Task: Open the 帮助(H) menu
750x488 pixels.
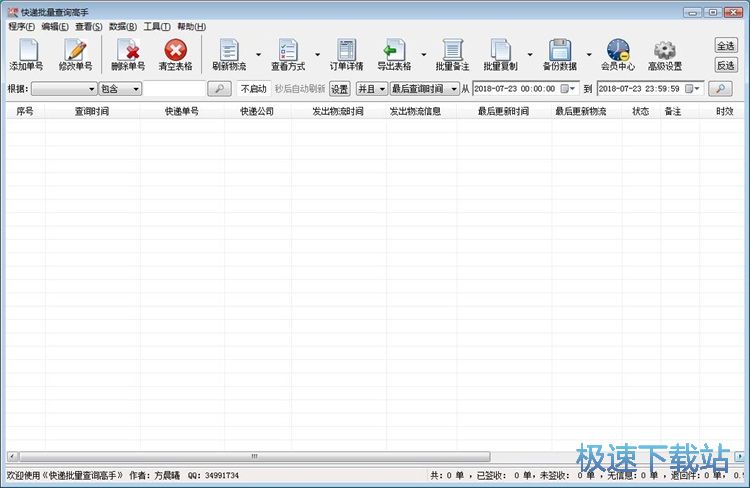Action: point(191,27)
